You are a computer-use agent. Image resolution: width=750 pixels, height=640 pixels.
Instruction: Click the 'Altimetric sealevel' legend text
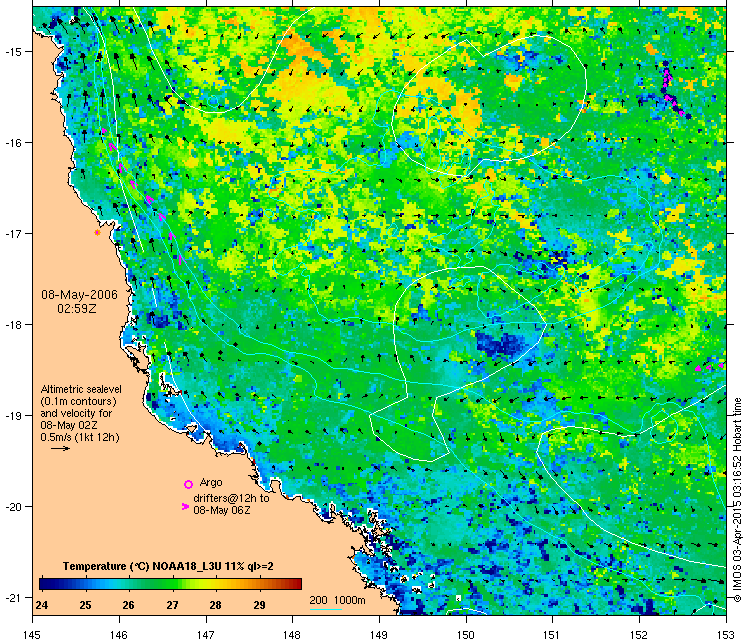(81, 389)
